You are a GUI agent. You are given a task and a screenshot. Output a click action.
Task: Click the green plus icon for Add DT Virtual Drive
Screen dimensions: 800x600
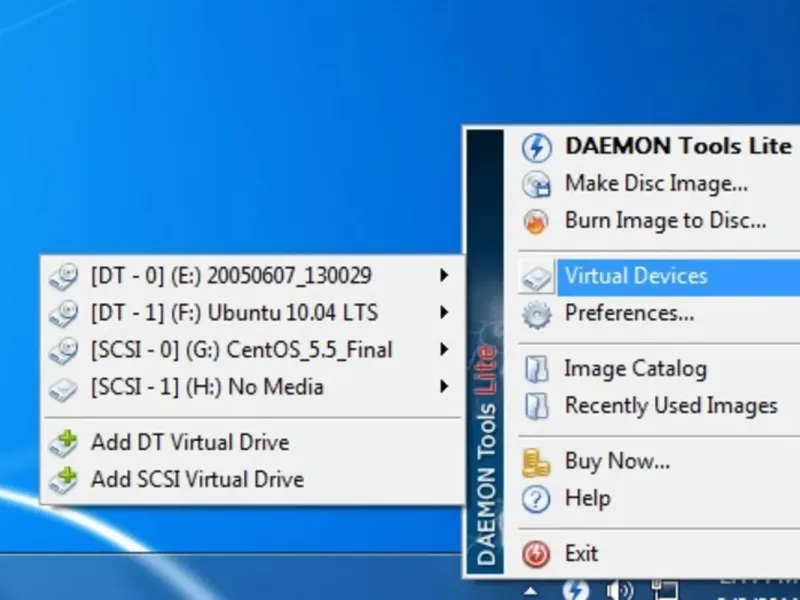tap(64, 443)
